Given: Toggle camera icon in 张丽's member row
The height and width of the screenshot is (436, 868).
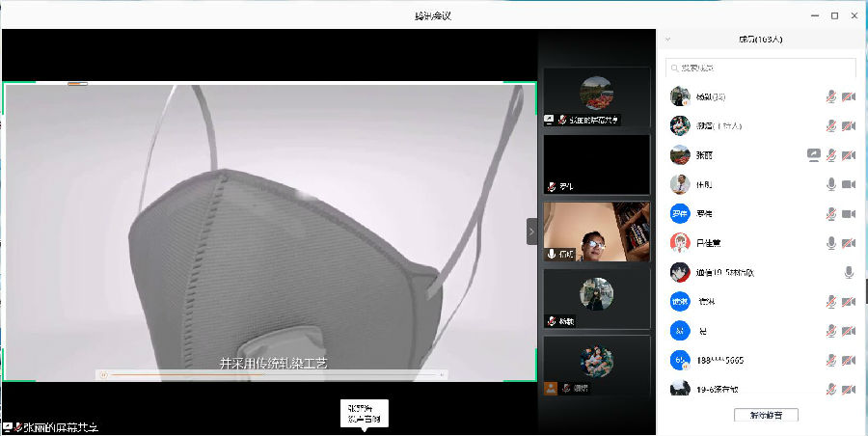Looking at the screenshot, I should tap(849, 155).
